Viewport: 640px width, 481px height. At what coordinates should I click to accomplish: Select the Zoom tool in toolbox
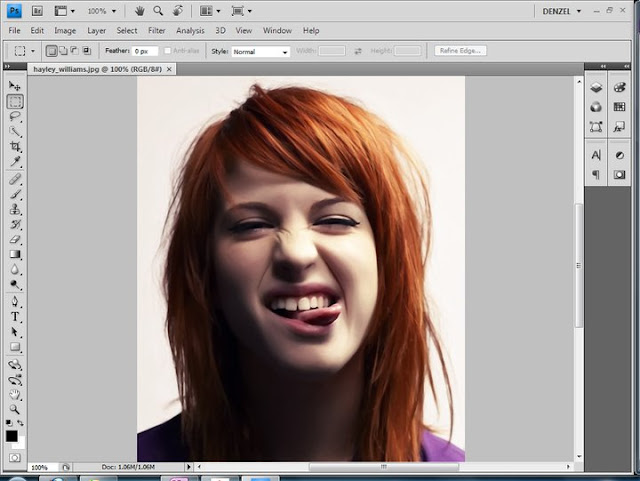coord(15,409)
